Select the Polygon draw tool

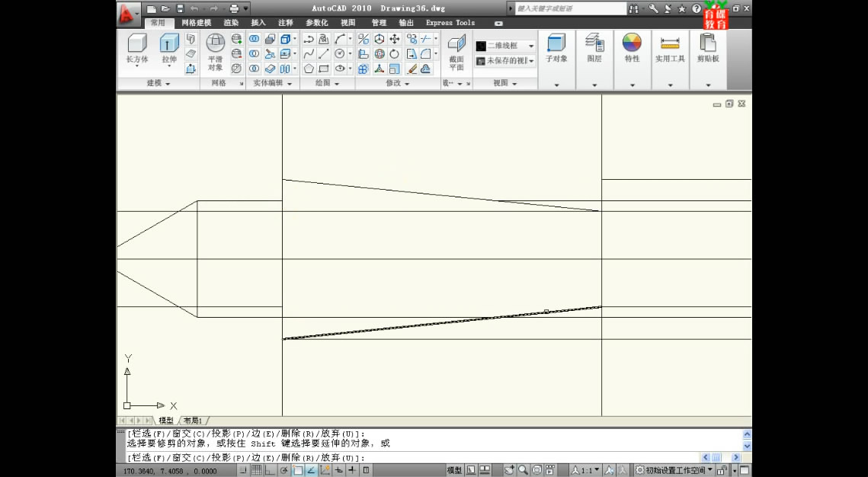(x=309, y=69)
